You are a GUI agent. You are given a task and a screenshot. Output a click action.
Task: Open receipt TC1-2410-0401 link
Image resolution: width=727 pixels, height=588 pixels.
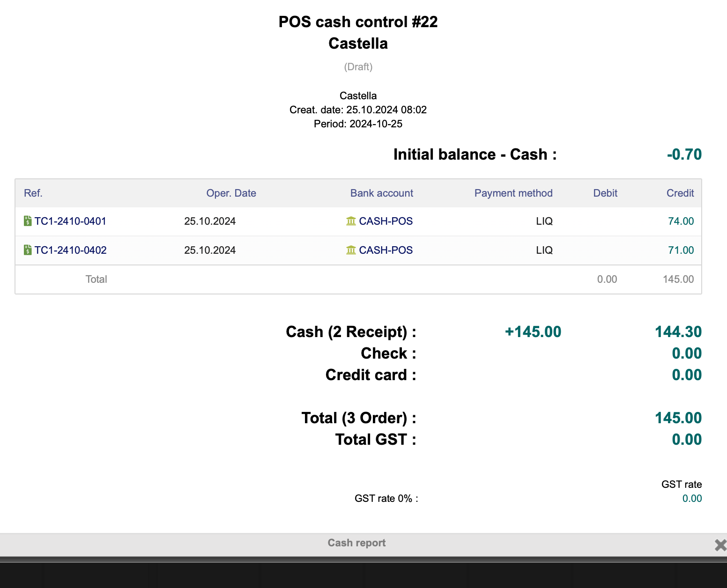(x=70, y=221)
